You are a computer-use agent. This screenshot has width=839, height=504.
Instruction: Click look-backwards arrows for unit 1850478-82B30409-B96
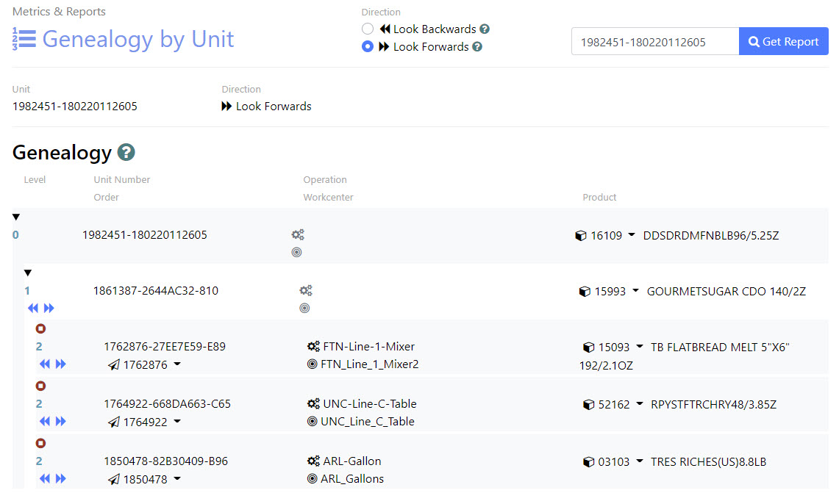point(44,478)
